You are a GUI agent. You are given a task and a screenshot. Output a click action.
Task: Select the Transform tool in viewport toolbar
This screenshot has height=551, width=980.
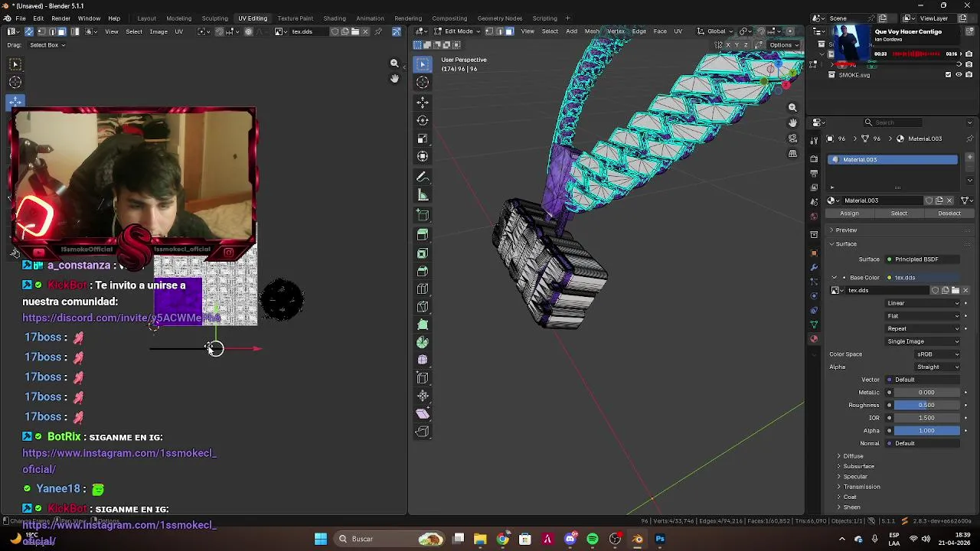tap(423, 156)
